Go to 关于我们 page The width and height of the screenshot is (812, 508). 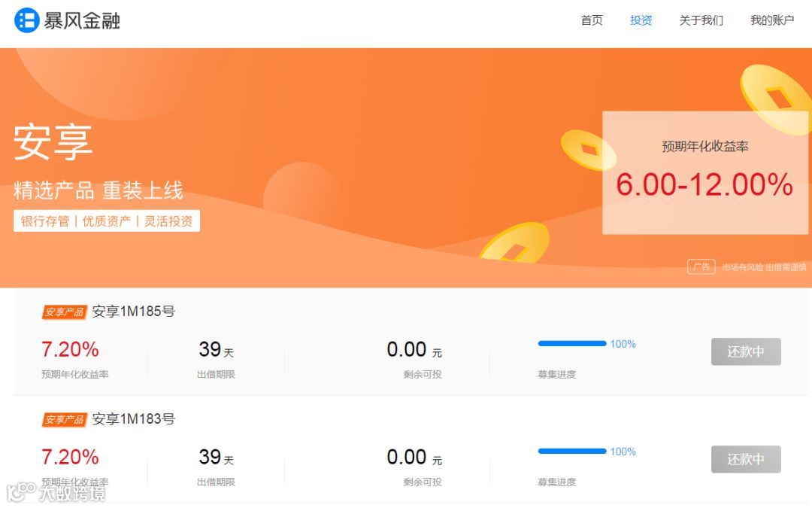pos(701,20)
